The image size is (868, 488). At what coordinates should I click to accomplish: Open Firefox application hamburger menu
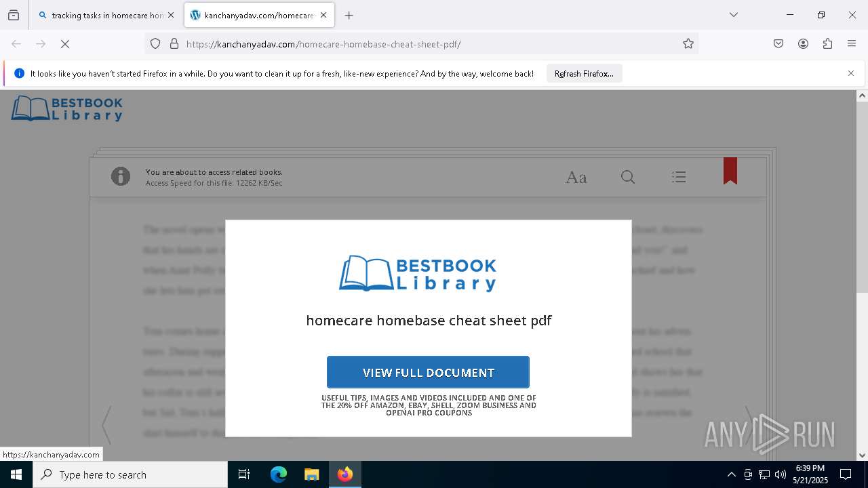(x=852, y=44)
